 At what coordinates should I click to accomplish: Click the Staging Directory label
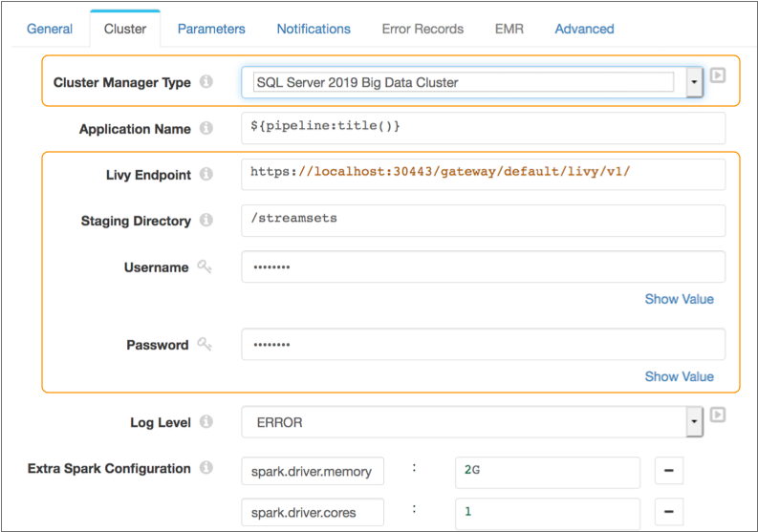[x=136, y=221]
